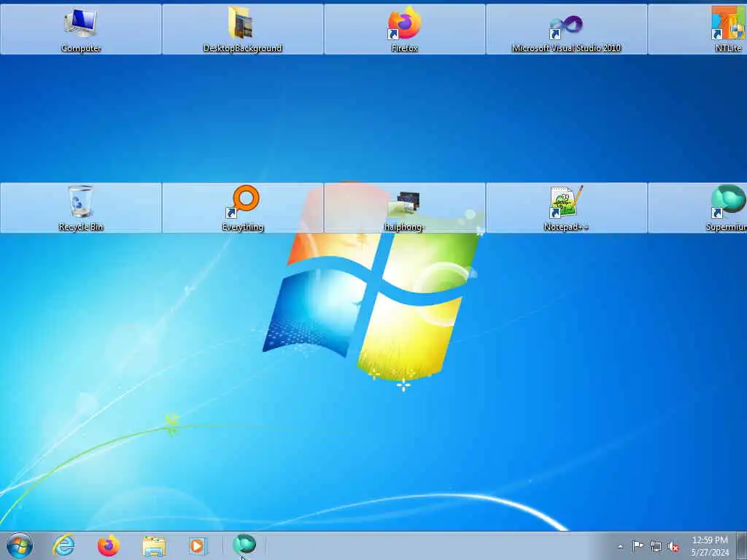The image size is (747, 560).
Task: Click the Show desktop button
Action: coord(742,545)
